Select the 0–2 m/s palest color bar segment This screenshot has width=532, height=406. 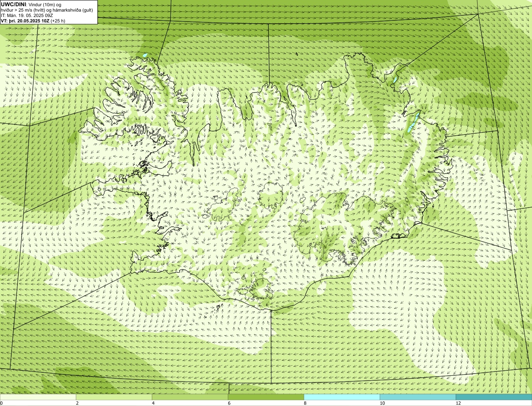click(38, 397)
